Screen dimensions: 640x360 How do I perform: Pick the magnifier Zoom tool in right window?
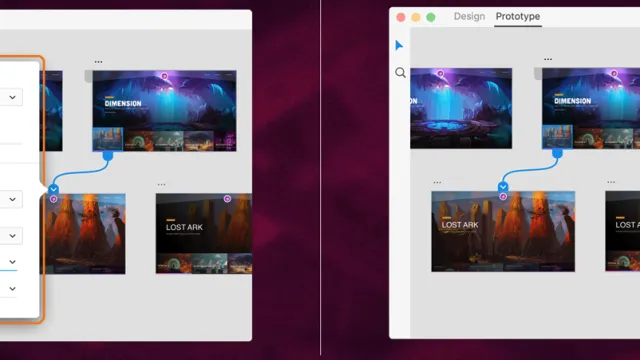point(400,73)
